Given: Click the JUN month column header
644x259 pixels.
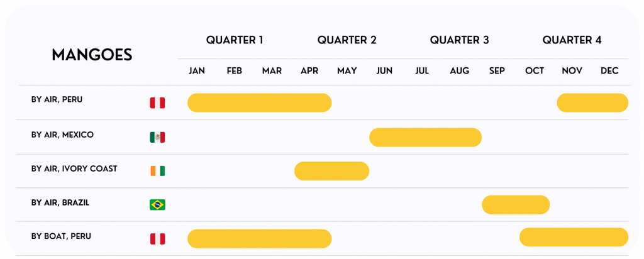Looking at the screenshot, I should coord(384,71).
